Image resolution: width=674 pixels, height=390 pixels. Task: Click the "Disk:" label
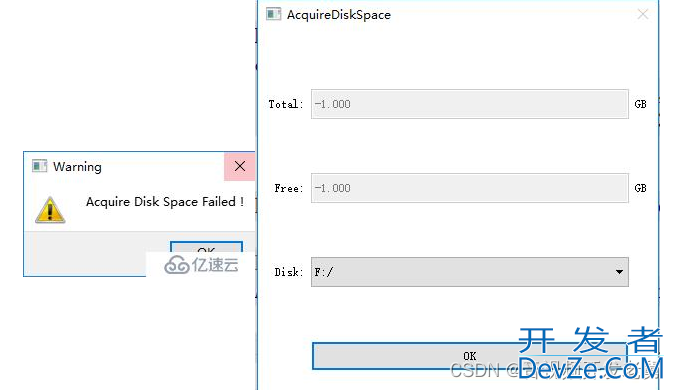point(289,272)
